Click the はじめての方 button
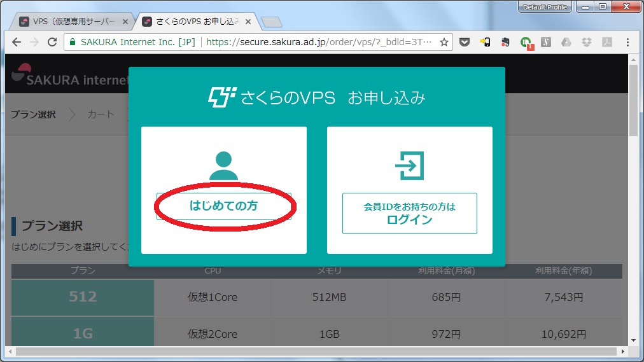Screen dimensions: 644x362 tap(224, 206)
